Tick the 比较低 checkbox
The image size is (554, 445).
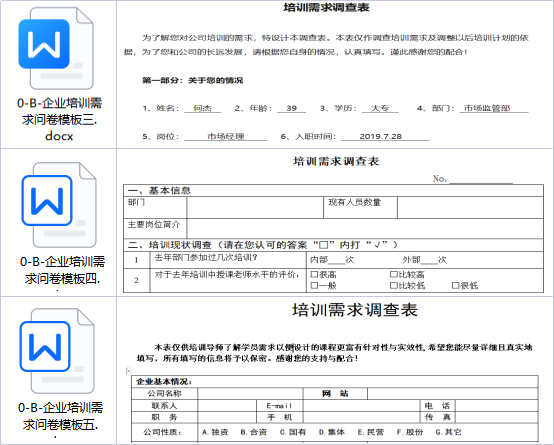[393, 286]
